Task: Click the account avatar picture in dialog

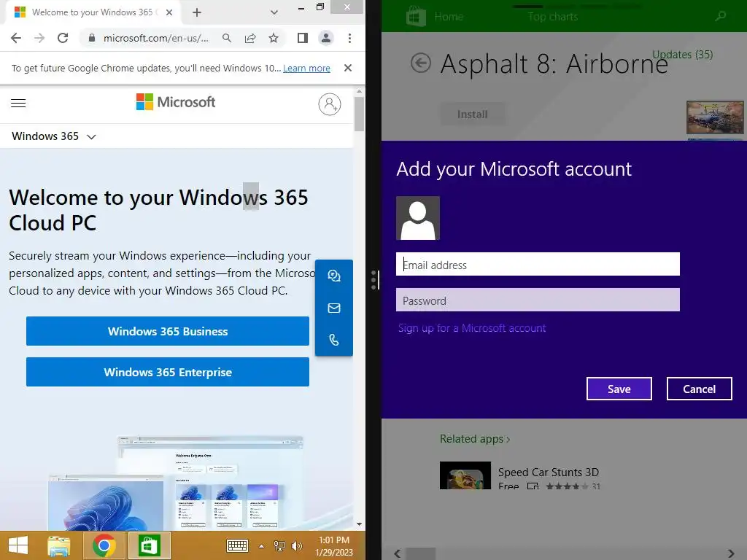Action: tap(418, 218)
